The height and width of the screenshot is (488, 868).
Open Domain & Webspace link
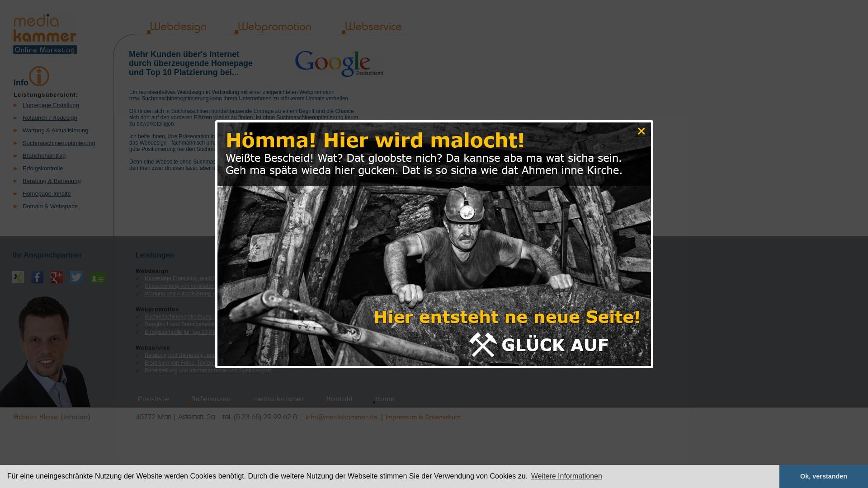50,206
